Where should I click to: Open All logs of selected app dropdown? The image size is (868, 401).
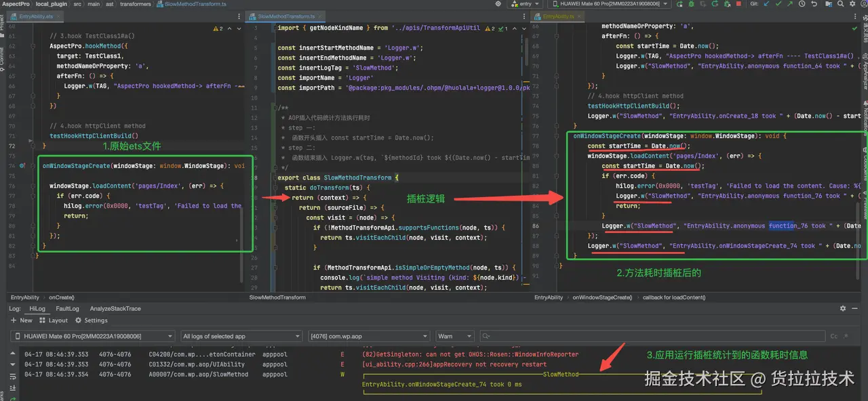click(241, 336)
